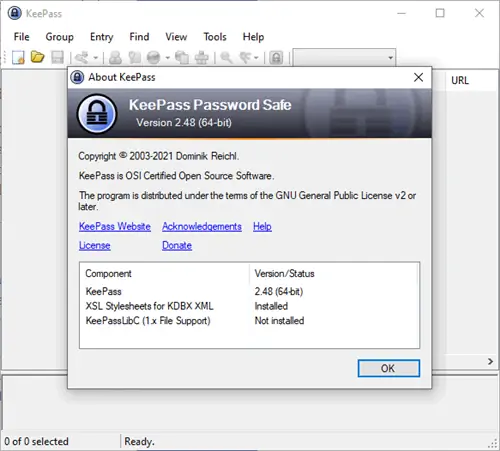Click the KeePass lock logo in banner
Screen dimensions: 500x451
[97, 114]
